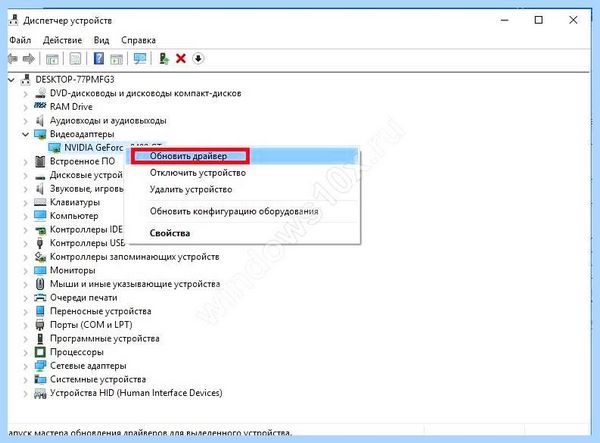Image resolution: width=600 pixels, height=443 pixels.
Task: Click the action pane toolbar icon next to Help
Action: tap(116, 59)
